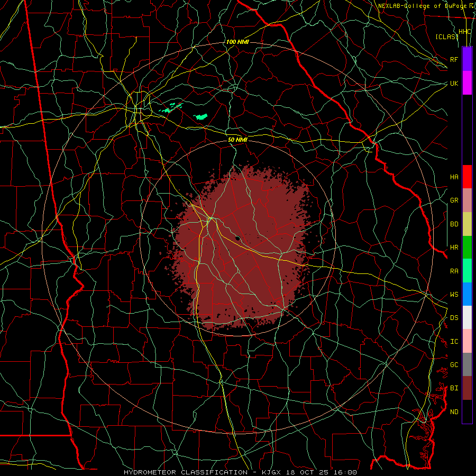476x476 pixels.
Task: Click the "IC" legend label
Action: click(x=454, y=342)
